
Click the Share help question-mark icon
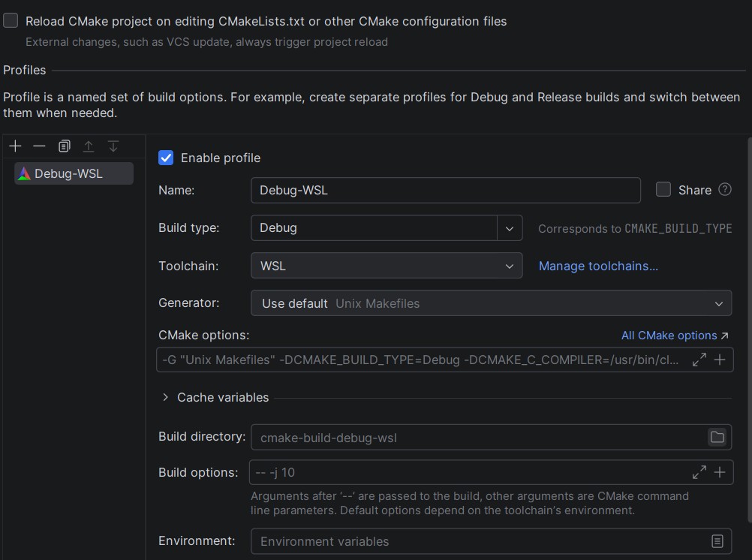pos(725,190)
